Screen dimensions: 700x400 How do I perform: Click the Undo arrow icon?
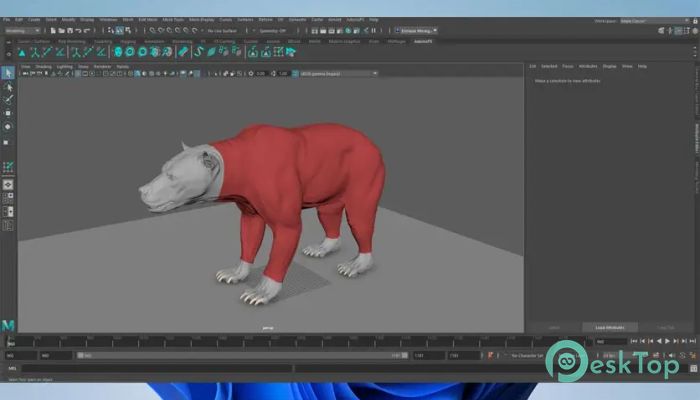click(79, 31)
